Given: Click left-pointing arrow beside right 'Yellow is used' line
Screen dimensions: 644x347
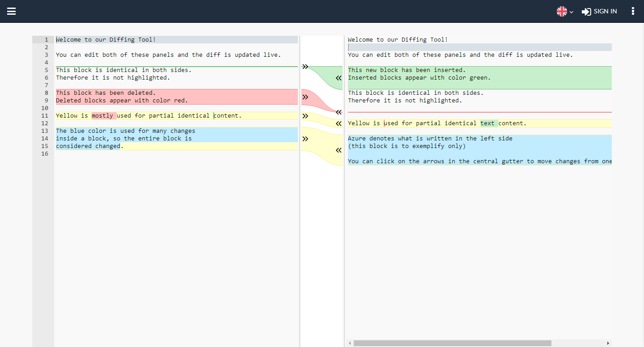Looking at the screenshot, I should [339, 123].
